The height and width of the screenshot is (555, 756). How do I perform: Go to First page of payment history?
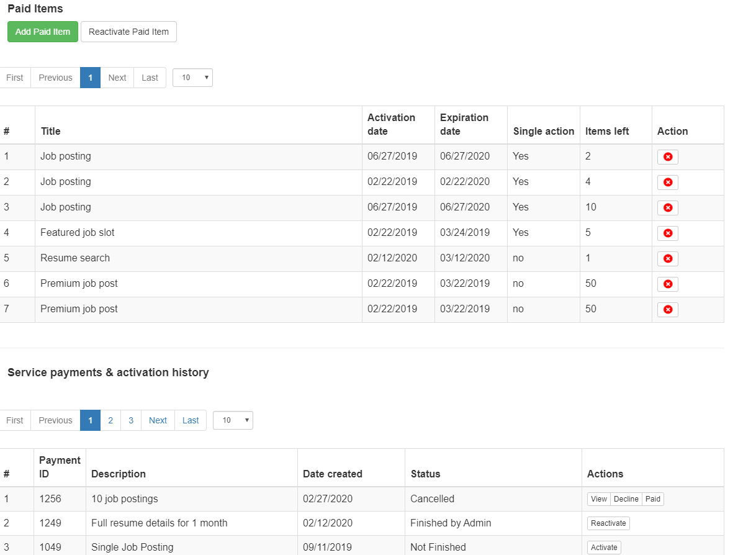15,420
